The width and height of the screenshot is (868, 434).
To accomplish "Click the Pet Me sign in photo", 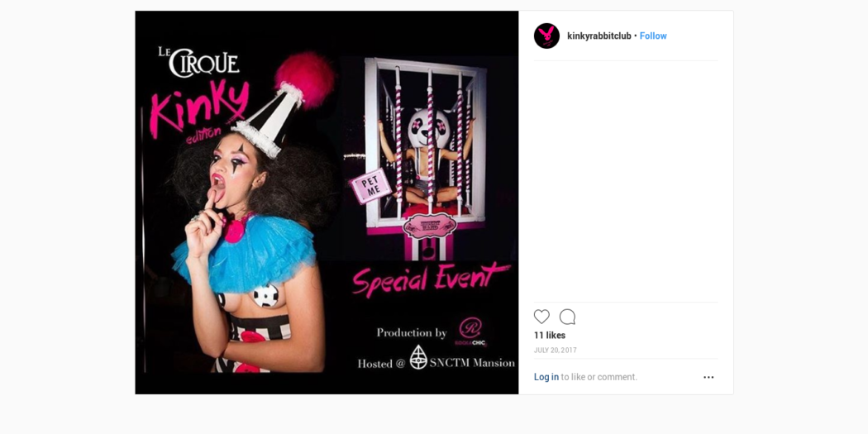I will coord(371,186).
